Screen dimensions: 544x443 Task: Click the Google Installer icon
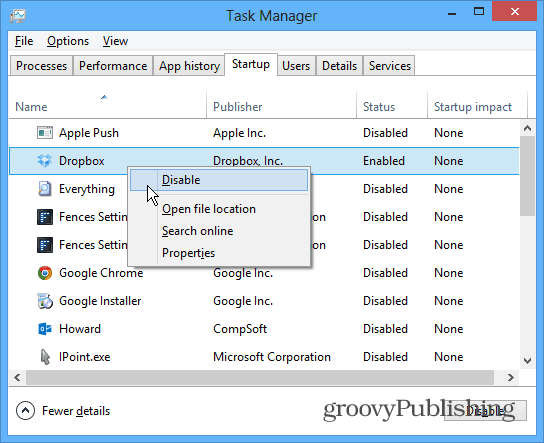click(45, 301)
